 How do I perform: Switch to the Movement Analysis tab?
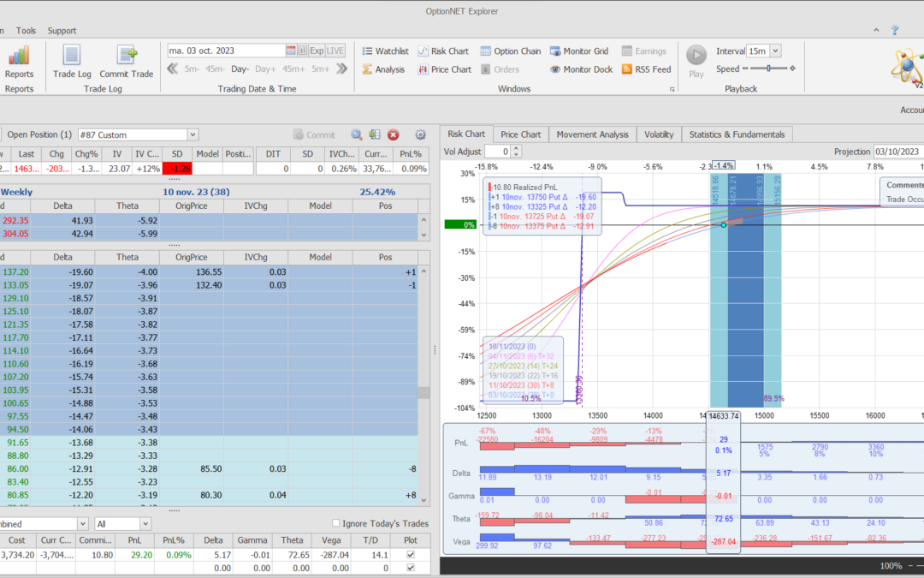[x=592, y=134]
